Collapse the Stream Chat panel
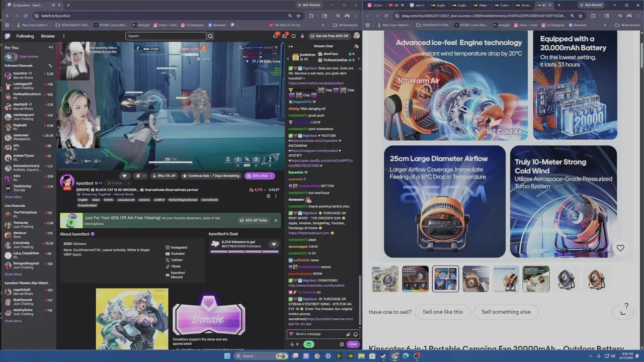This screenshot has height=362, width=644. (290, 46)
